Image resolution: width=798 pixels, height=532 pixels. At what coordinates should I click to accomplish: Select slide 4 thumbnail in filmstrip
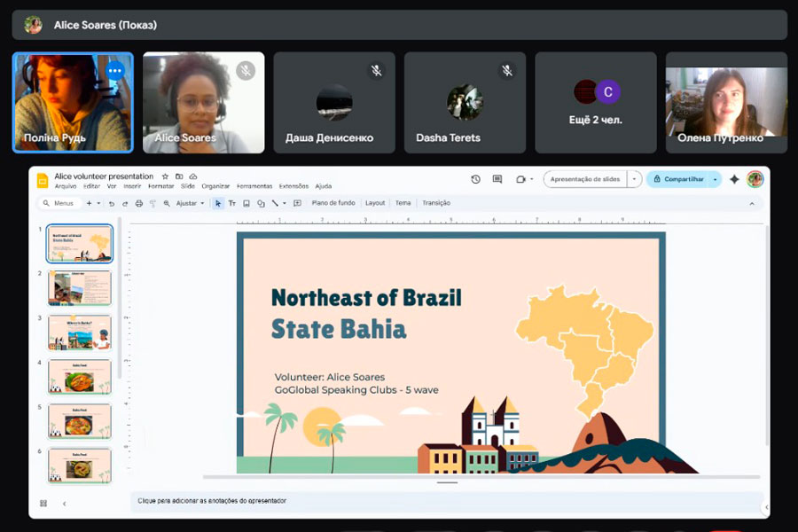pyautogui.click(x=80, y=376)
